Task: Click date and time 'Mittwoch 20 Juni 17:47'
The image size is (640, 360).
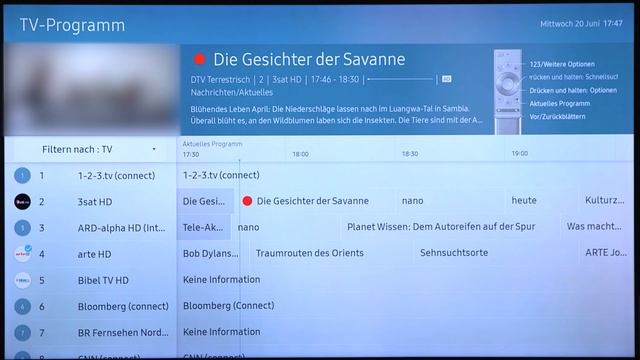Action: [581, 24]
